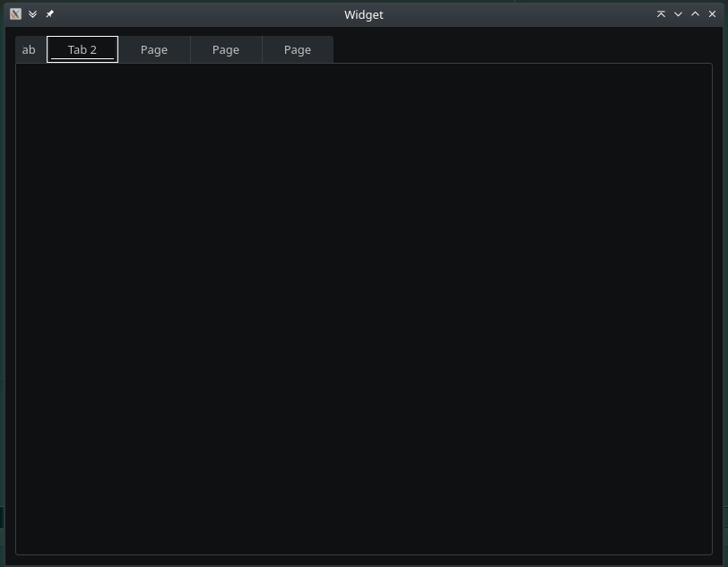
Task: Open the middle "Page" tab
Action: (226, 50)
